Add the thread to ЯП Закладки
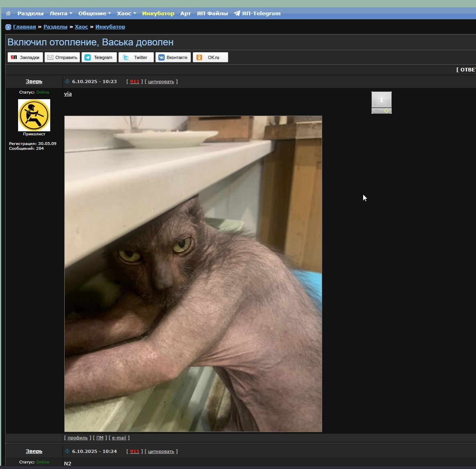The image size is (476, 469). pyautogui.click(x=25, y=57)
